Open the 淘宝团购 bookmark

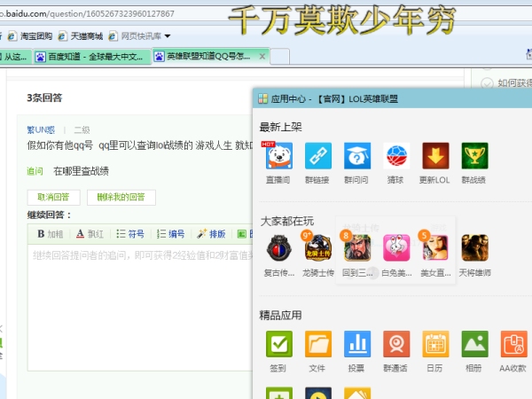pos(30,36)
